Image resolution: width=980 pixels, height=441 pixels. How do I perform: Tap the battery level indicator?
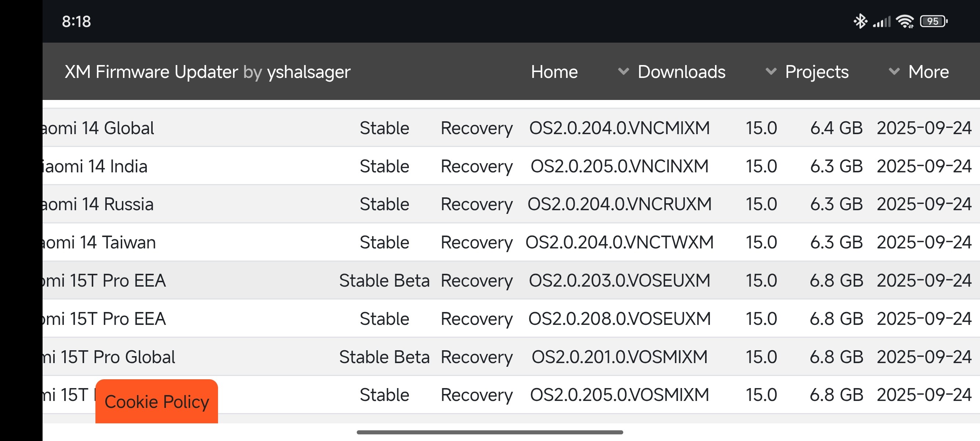click(x=933, y=21)
